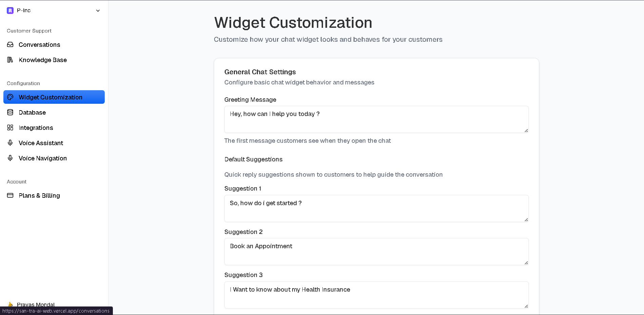Go to Knowledge Base section
Viewport: 644px width, 315px height.
pyautogui.click(x=43, y=60)
